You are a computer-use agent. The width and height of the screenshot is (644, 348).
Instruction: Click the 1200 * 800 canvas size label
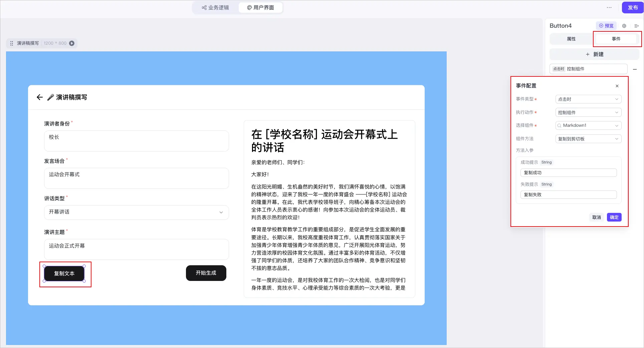(x=55, y=43)
